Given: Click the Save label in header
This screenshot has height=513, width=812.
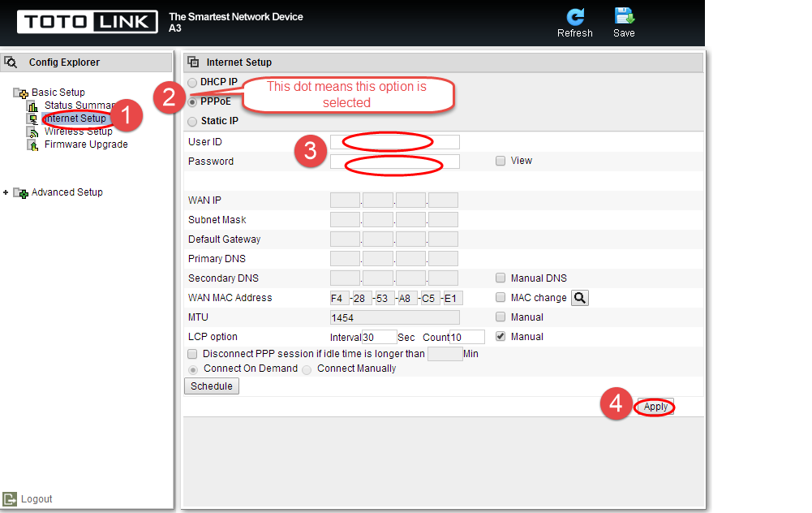Looking at the screenshot, I should (x=624, y=33).
